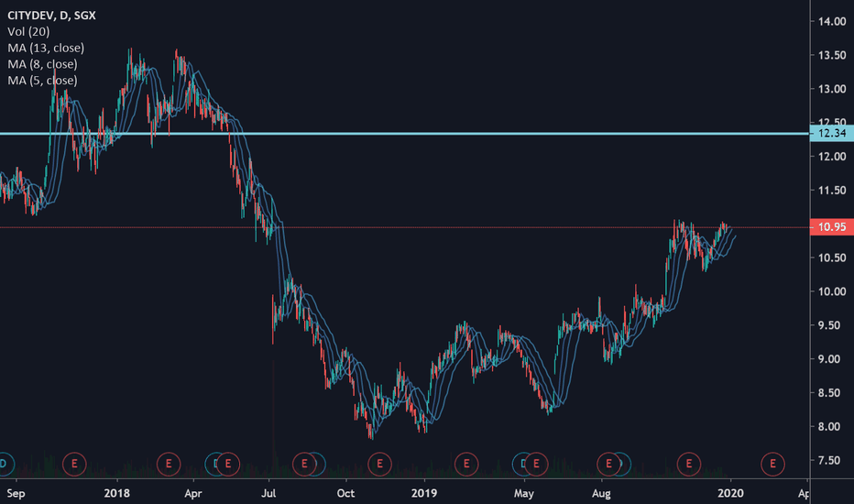This screenshot has width=854, height=504.
Task: Click the Jul label on the time axis
Action: pyautogui.click(x=268, y=493)
